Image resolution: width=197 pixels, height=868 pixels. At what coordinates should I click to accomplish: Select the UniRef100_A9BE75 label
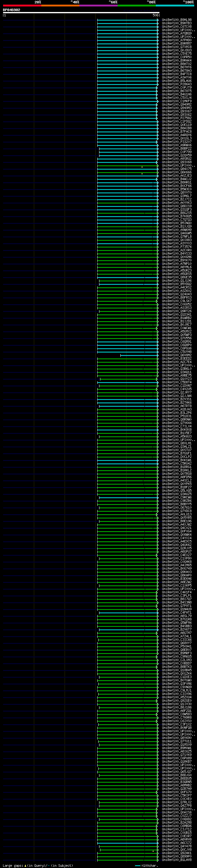pos(176,375)
